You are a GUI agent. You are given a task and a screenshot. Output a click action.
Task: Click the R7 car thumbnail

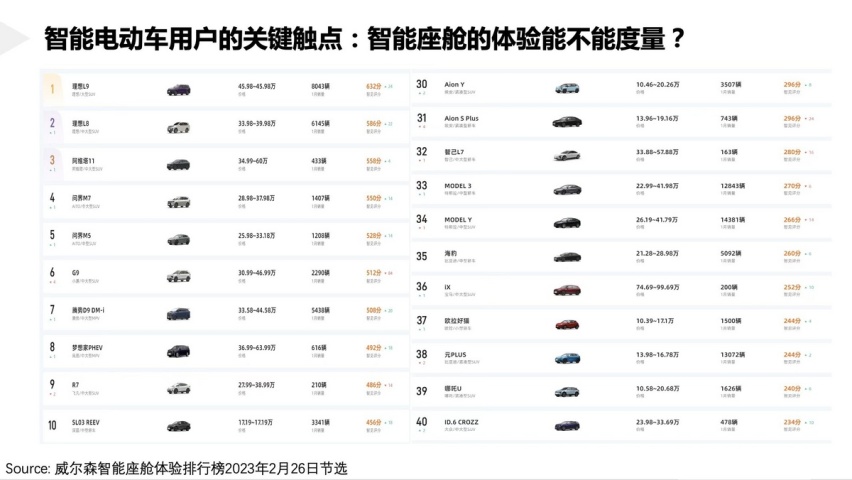point(178,388)
